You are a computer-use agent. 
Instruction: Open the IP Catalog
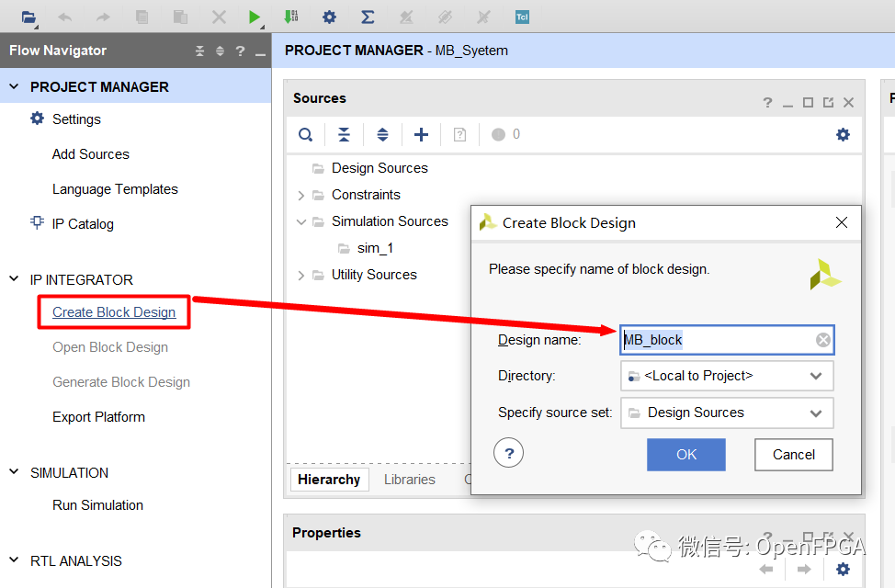83,224
